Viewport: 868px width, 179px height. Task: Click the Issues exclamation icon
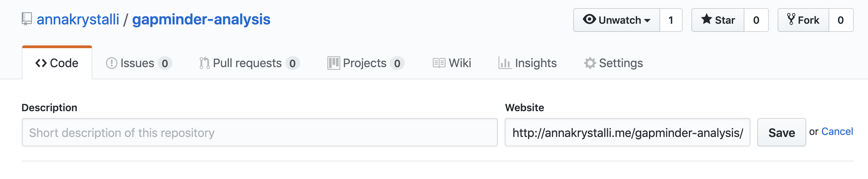(111, 63)
